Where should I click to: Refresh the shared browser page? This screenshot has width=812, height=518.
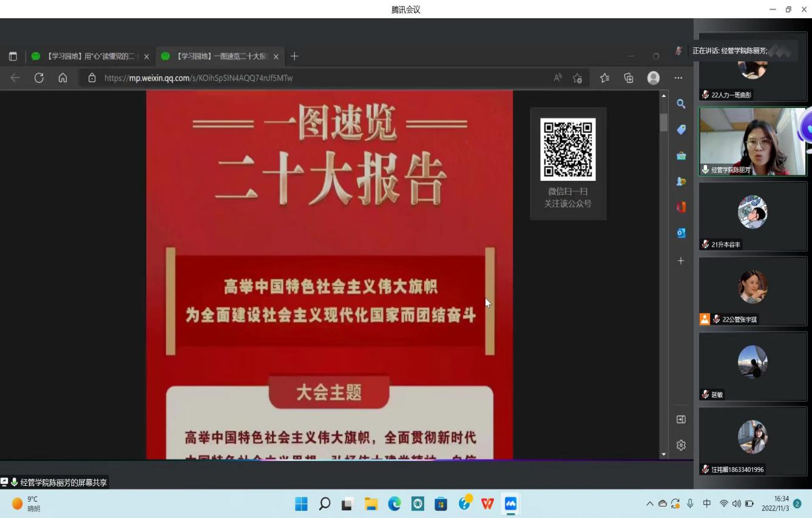[x=39, y=78]
